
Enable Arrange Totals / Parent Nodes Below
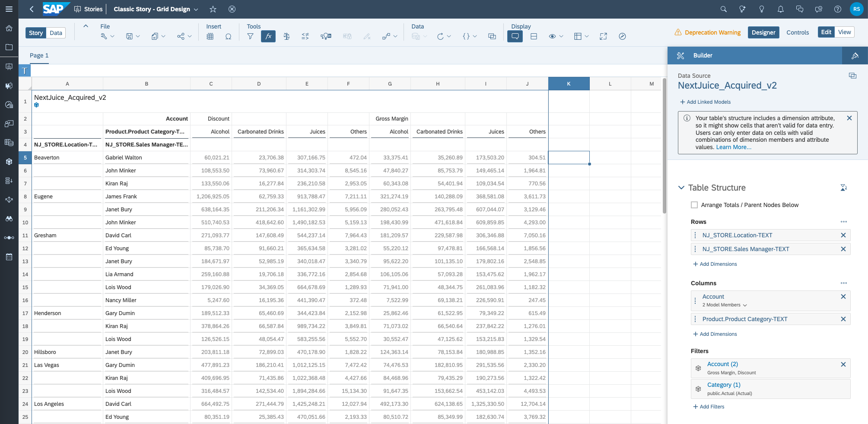pos(694,205)
